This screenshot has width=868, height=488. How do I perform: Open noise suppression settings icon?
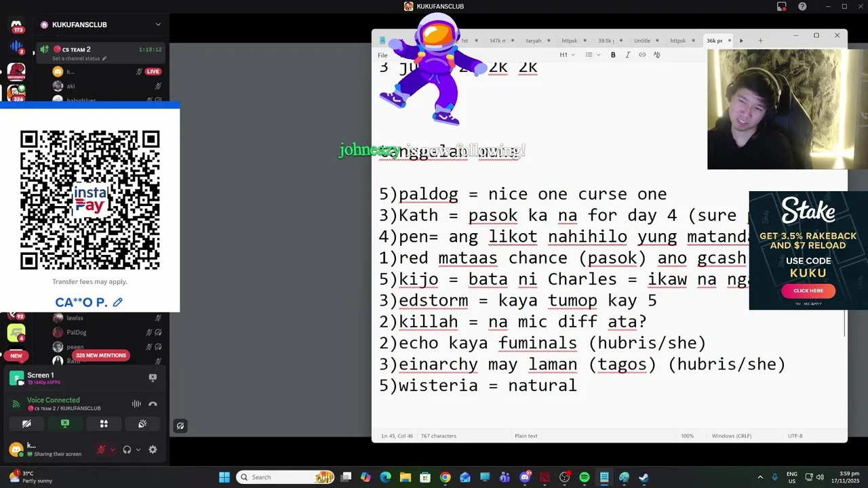[136, 404]
